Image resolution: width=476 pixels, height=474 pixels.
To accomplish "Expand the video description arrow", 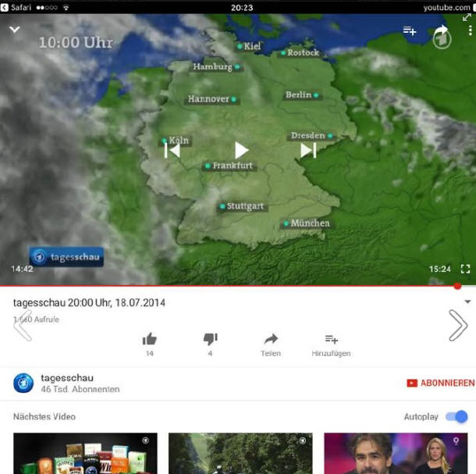I will [x=467, y=301].
